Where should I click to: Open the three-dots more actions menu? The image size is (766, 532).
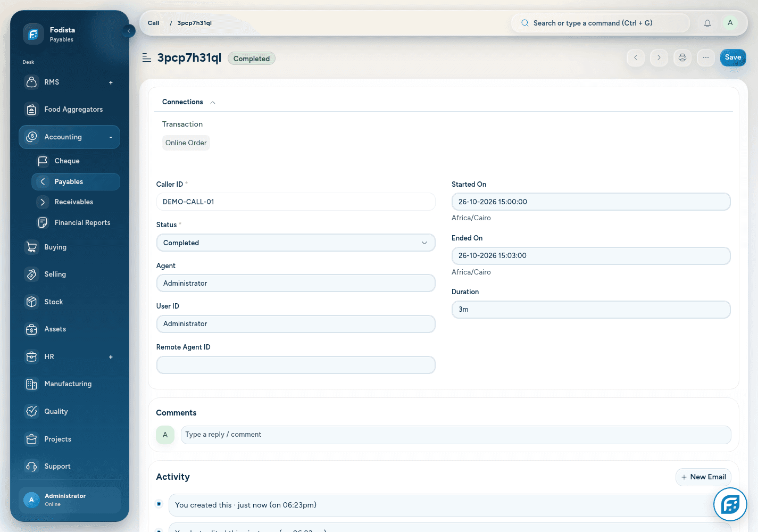point(706,57)
